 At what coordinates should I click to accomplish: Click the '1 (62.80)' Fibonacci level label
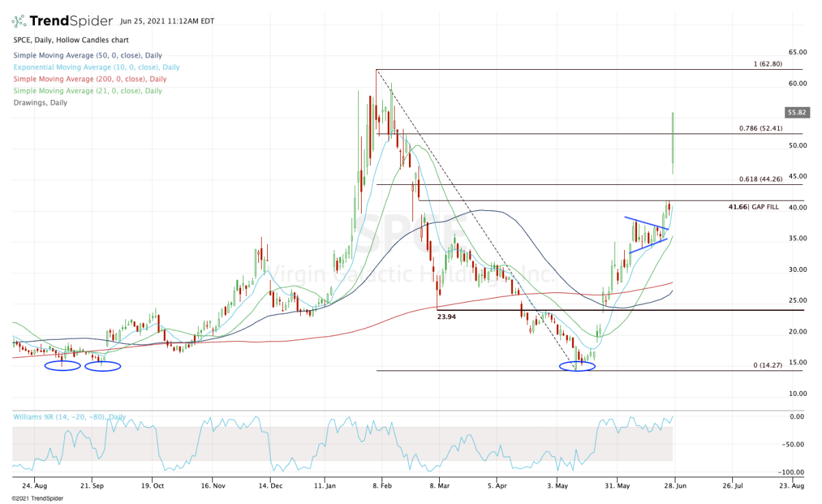767,64
